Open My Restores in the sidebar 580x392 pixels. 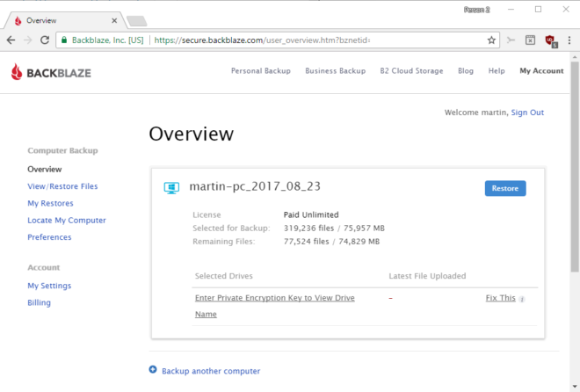tap(50, 203)
